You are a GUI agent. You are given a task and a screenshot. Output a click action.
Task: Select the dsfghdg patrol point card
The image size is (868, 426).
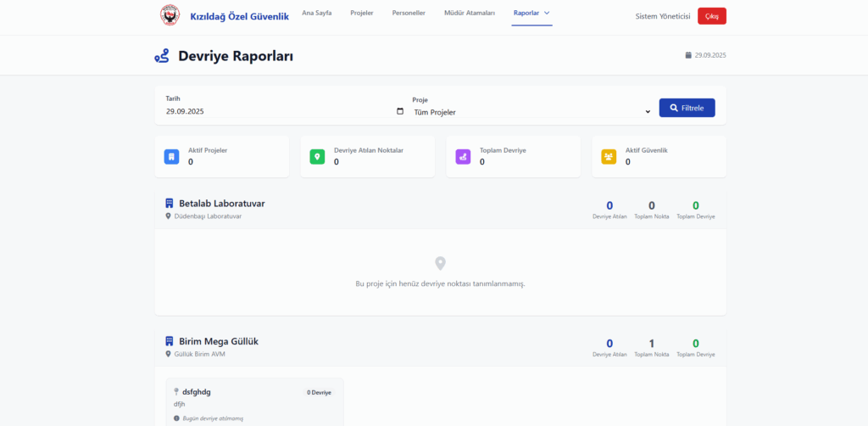click(255, 402)
